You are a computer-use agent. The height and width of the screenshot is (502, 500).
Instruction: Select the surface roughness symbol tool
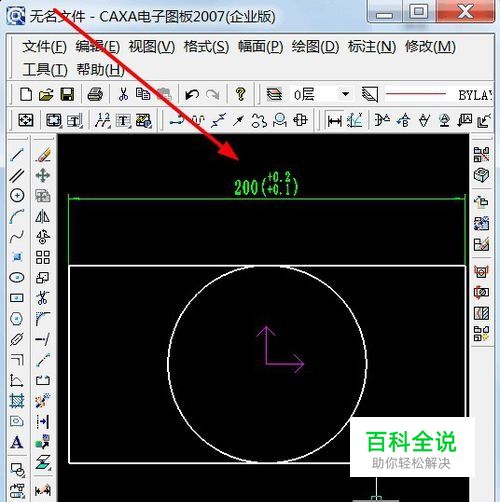[424, 120]
